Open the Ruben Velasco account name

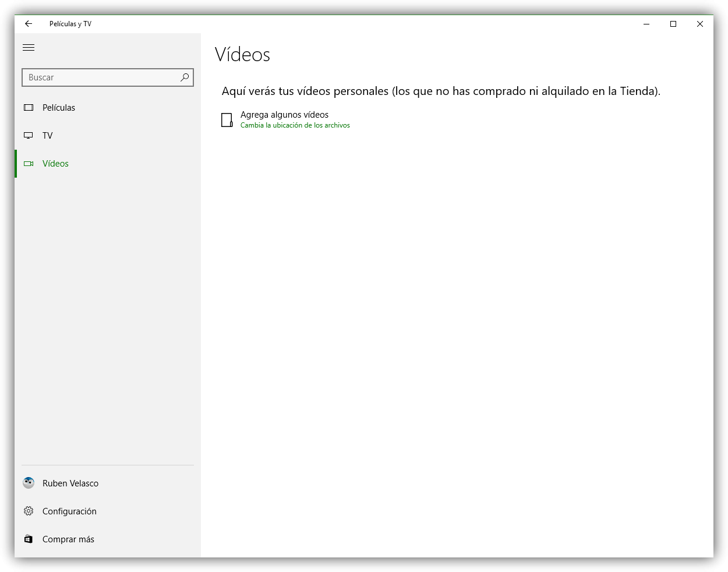70,483
